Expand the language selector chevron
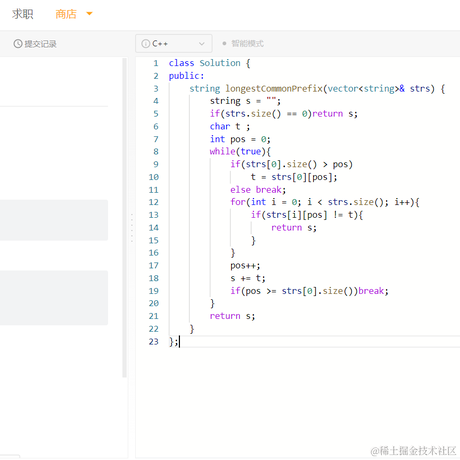460x460 pixels. click(201, 44)
